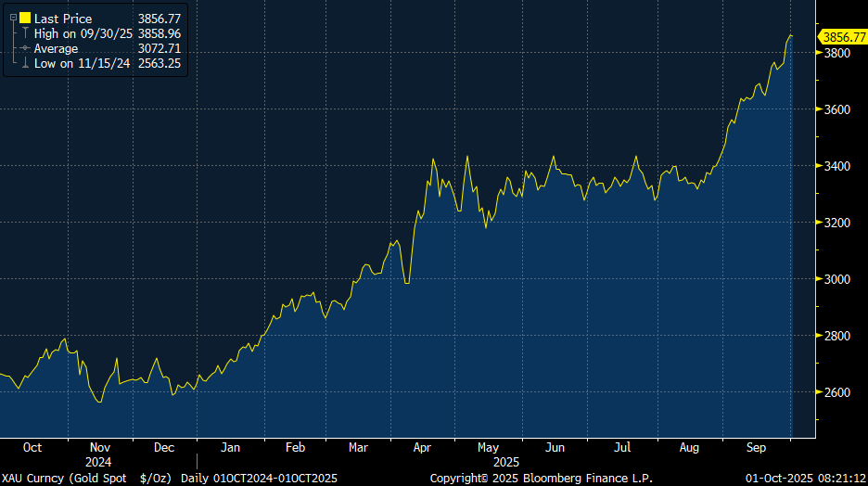Select the Last Price legend label

pyautogui.click(x=65, y=18)
